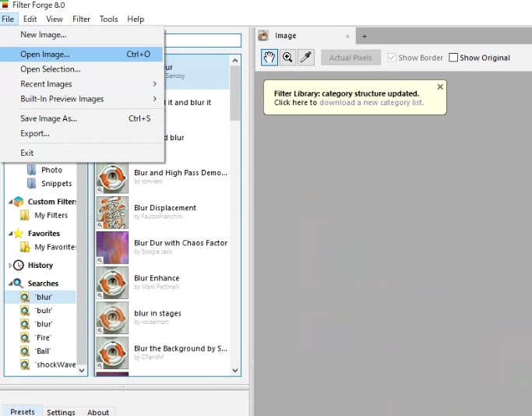Click the Actual Pixels button

351,58
